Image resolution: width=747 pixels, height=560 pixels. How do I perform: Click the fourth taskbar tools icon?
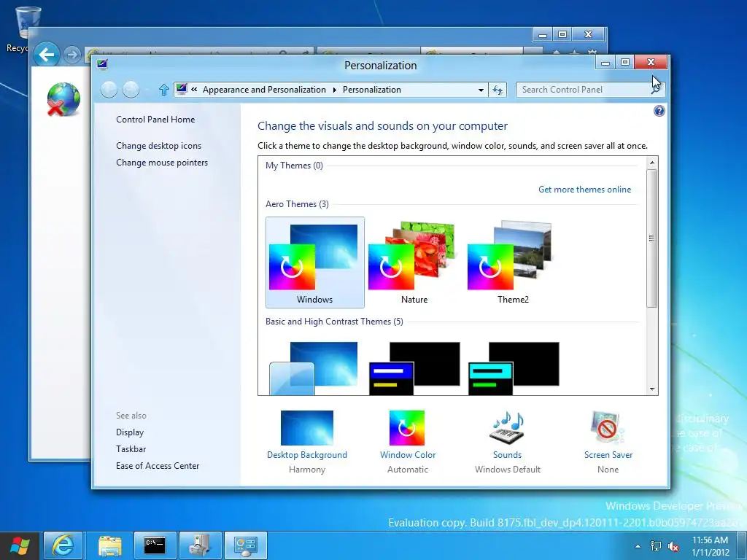200,545
